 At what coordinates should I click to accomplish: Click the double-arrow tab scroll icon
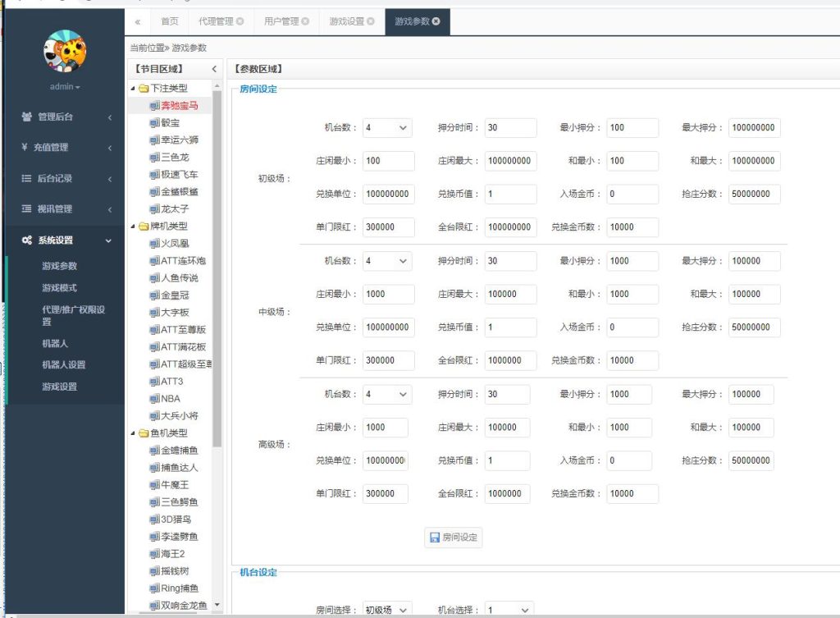coord(138,22)
